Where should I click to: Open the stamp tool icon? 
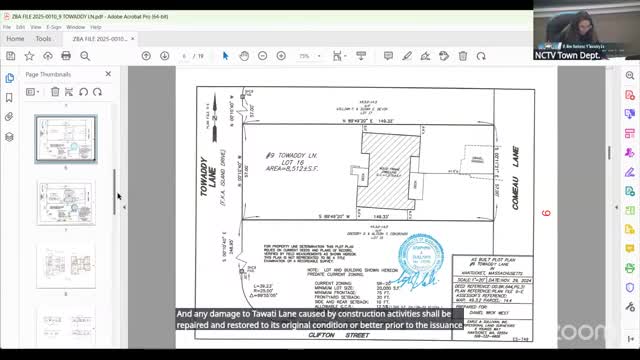click(x=444, y=56)
